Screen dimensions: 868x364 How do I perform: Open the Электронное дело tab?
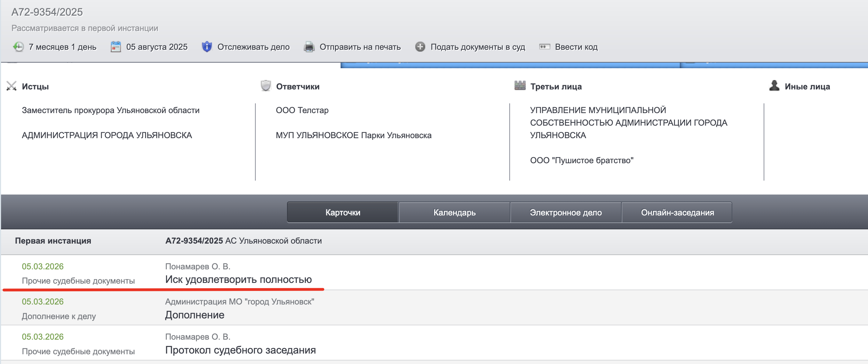click(566, 212)
